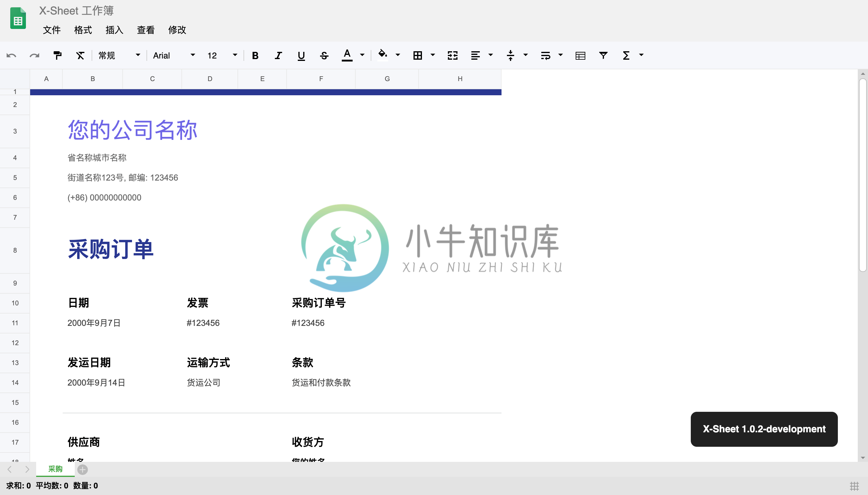Open the Arial font family dropdown
Screen dimensions: 868x495
(x=174, y=55)
